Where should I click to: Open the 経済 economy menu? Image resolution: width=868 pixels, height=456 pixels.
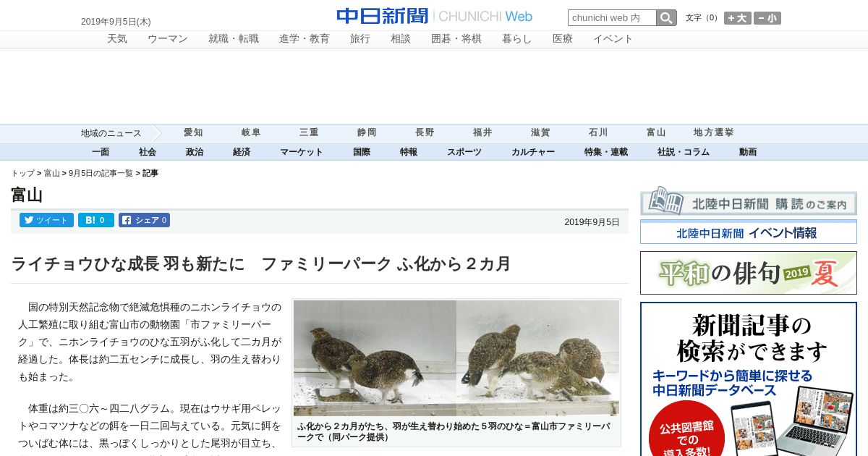click(x=242, y=152)
